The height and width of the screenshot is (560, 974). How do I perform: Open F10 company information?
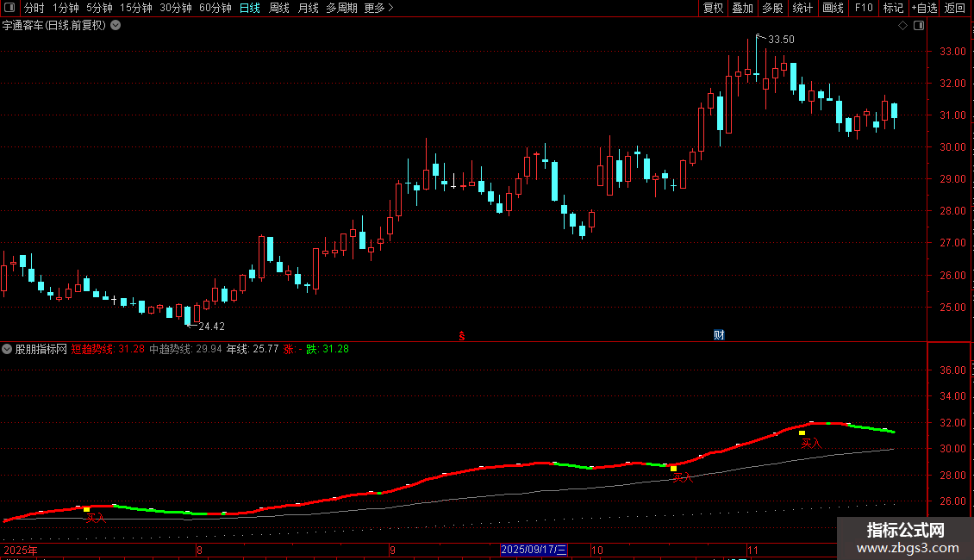[864, 8]
